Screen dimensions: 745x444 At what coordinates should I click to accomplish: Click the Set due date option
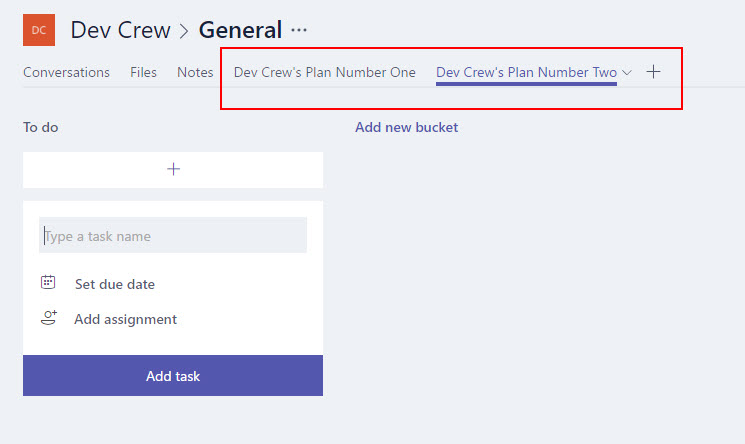click(x=115, y=284)
